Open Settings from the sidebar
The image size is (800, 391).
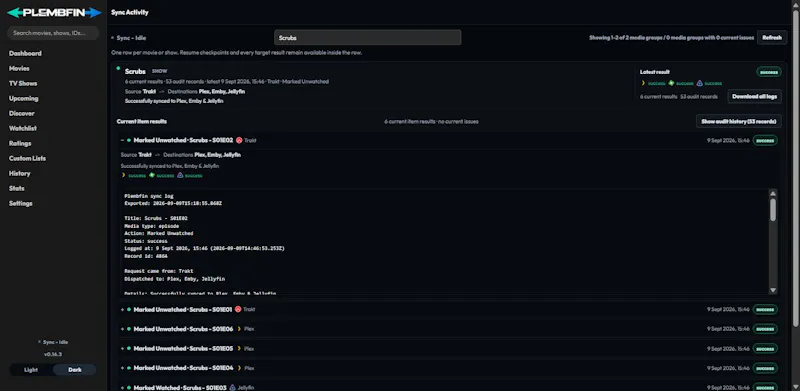[20, 203]
